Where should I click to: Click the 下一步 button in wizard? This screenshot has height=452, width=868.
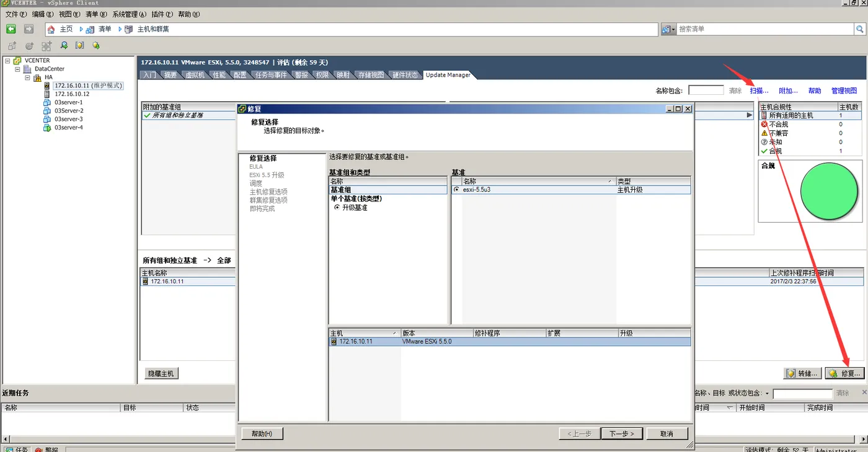pos(622,433)
